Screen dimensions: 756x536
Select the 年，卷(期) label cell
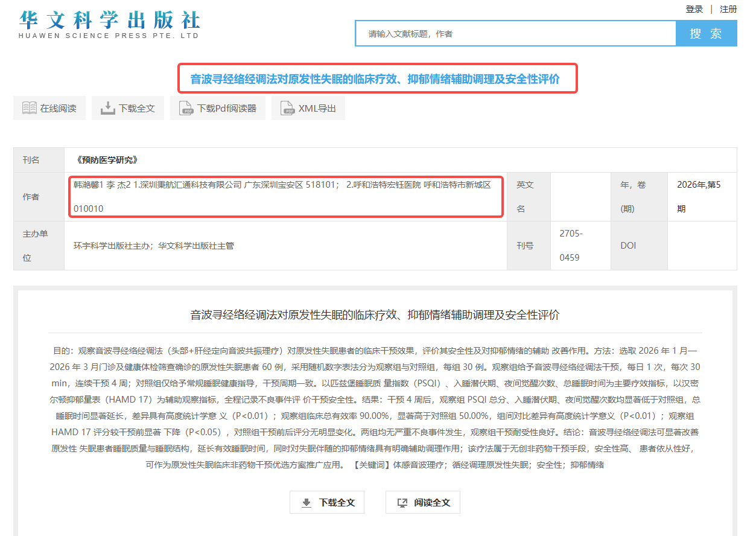640,197
